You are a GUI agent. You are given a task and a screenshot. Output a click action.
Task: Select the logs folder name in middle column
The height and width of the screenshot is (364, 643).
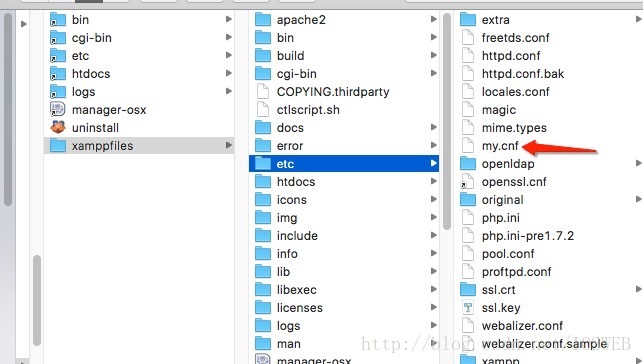288,326
